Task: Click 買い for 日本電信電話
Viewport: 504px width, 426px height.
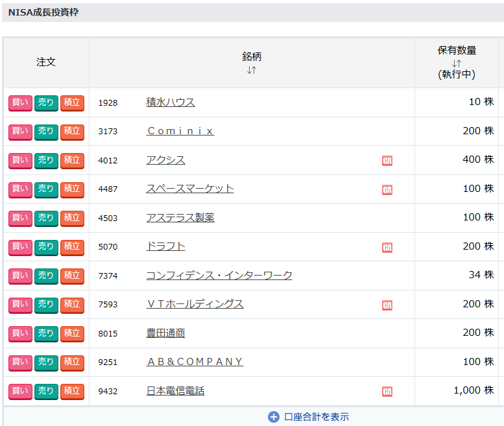Action: [x=20, y=392]
